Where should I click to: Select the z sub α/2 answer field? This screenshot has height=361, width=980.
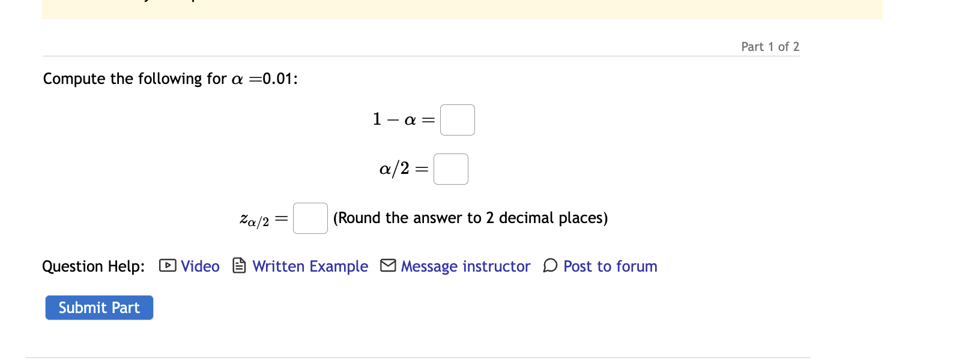[310, 218]
